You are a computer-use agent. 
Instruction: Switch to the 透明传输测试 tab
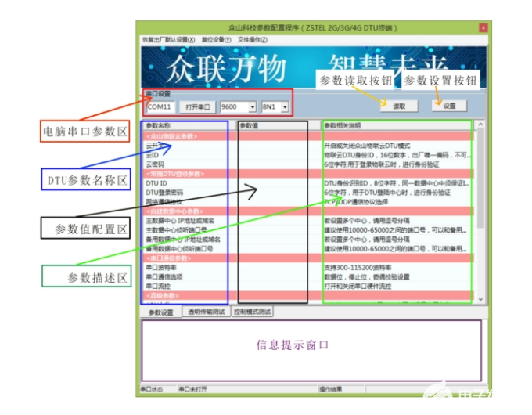[x=207, y=312]
